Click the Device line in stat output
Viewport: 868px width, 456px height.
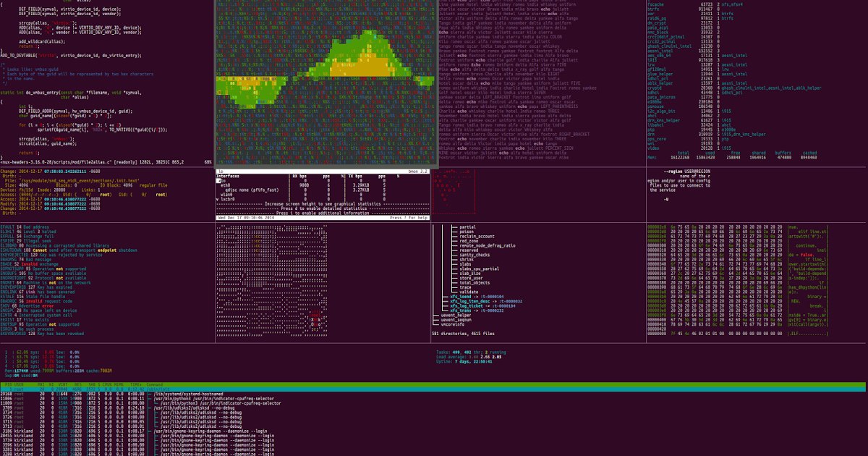click(50, 190)
